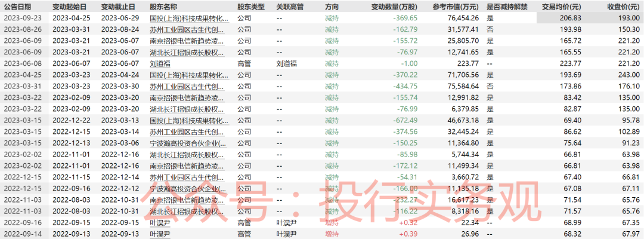Select market value 76,454.26
Viewport: 644px width, 239px height.
463,18
